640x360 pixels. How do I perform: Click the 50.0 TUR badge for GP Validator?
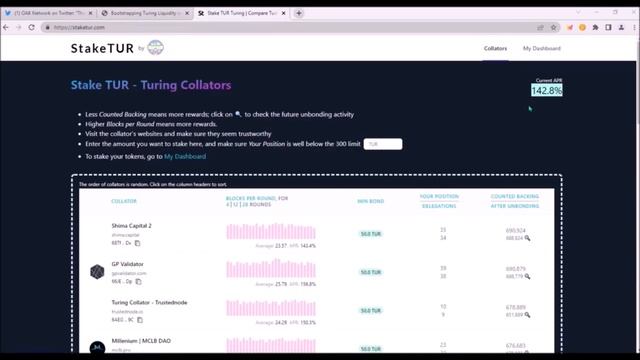tap(371, 272)
